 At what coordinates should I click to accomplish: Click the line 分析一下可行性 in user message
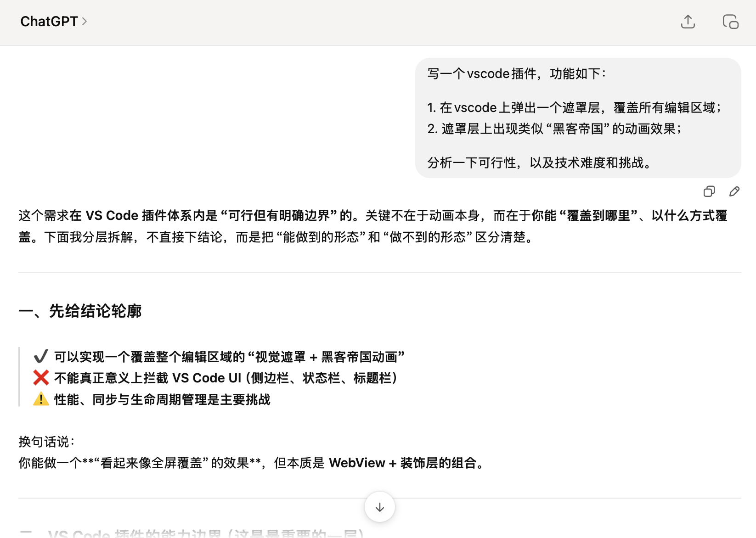pyautogui.click(x=540, y=163)
